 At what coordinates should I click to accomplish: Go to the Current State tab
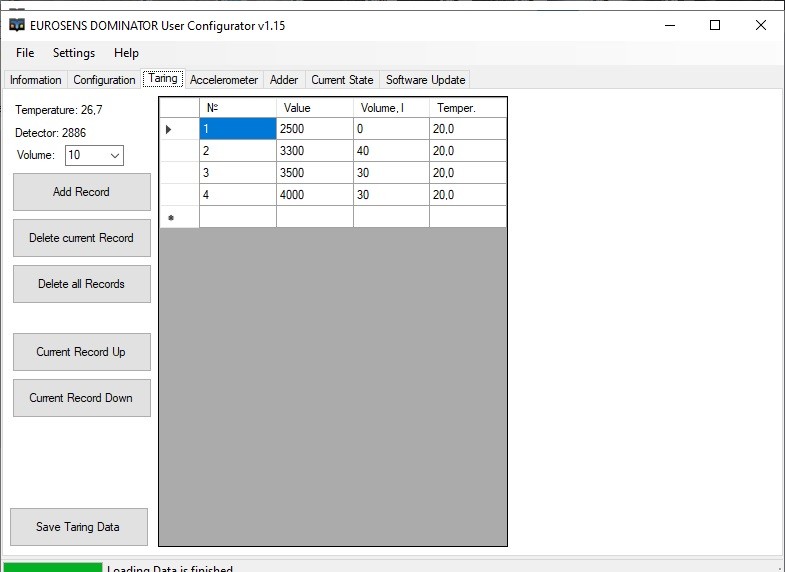(342, 80)
